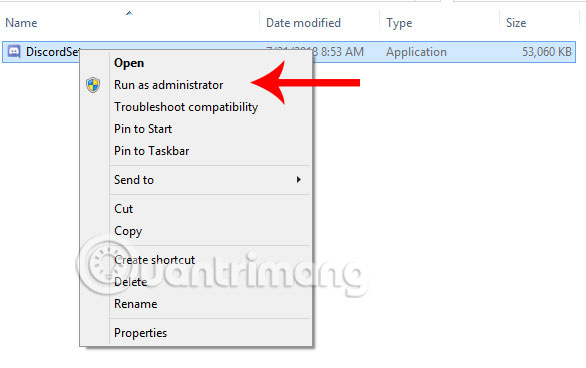Select Create shortcut

coord(154,260)
